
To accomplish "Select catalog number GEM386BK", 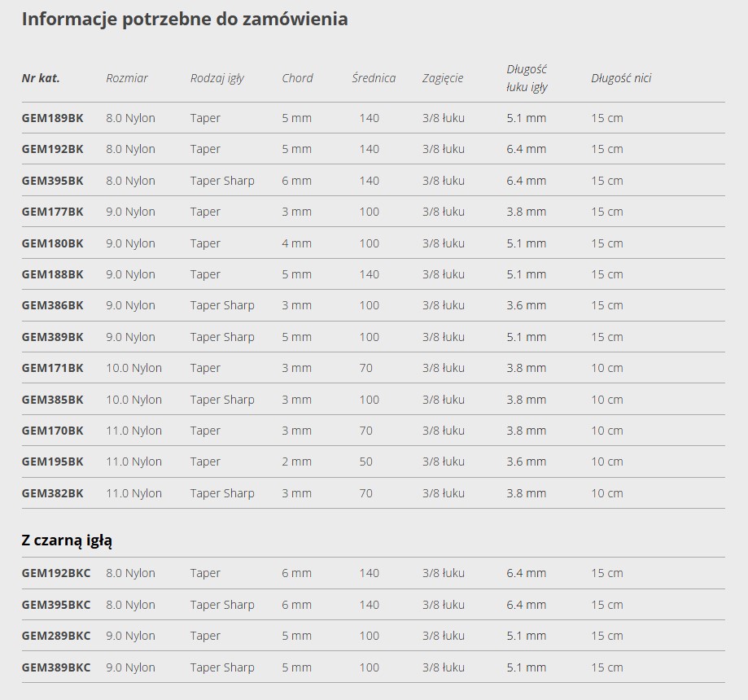I will click(x=52, y=305).
